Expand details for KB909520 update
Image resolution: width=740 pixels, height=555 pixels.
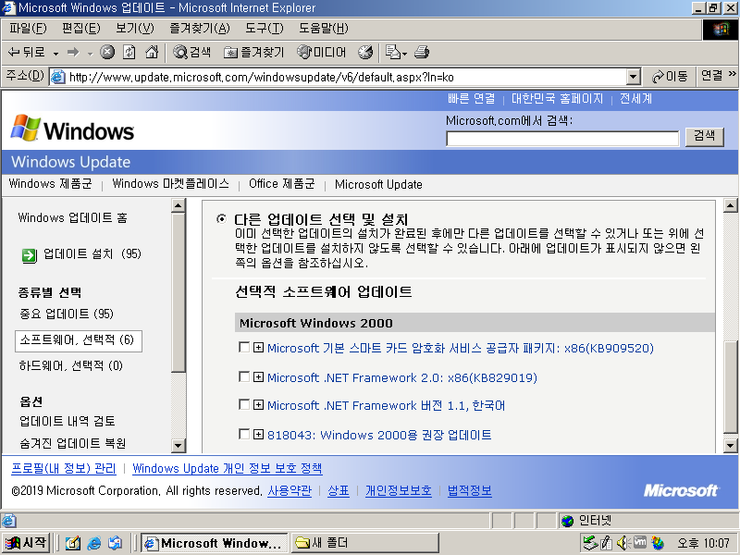258,348
